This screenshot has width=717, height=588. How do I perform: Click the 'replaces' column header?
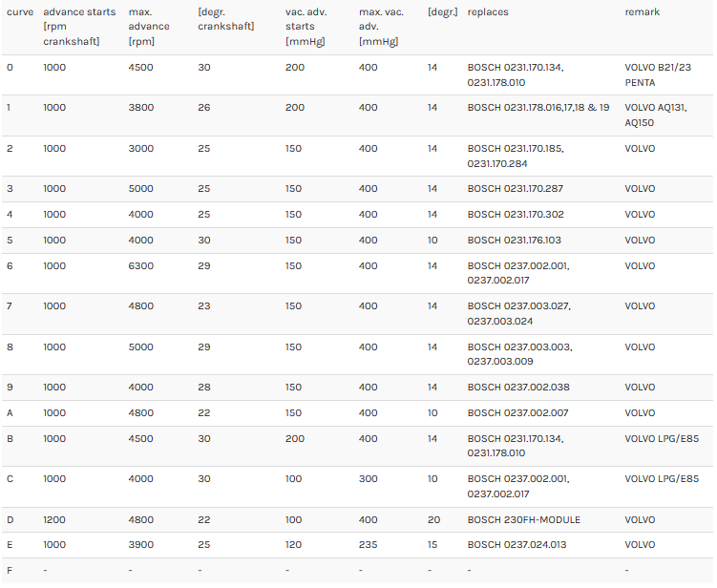[x=488, y=12]
